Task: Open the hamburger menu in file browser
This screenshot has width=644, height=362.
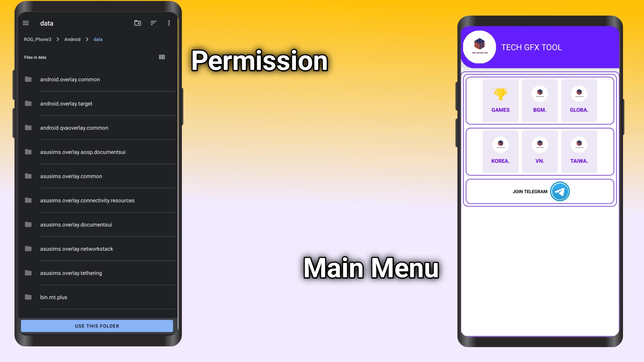Action: [x=26, y=23]
